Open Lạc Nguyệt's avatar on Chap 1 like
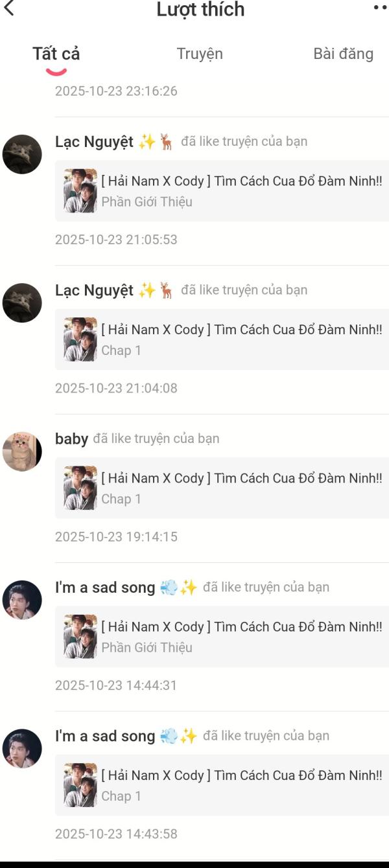Screen dimensions: 389x868 pyautogui.click(x=22, y=303)
